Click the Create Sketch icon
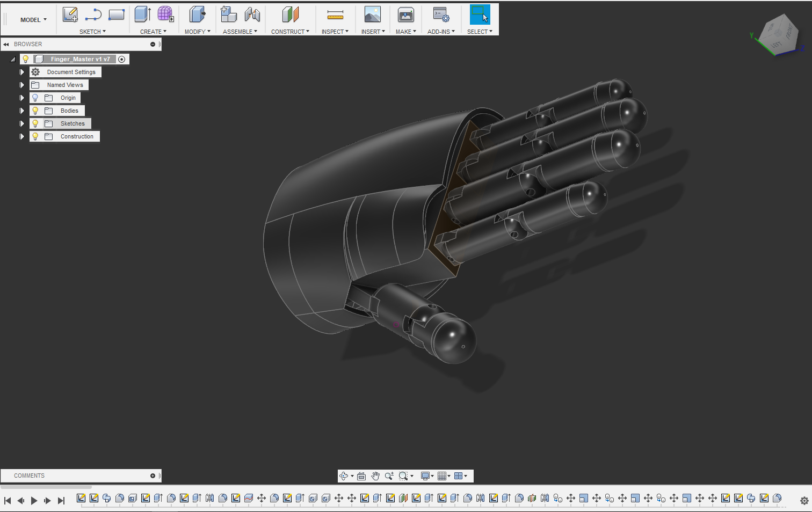This screenshot has width=812, height=512. 70,15
